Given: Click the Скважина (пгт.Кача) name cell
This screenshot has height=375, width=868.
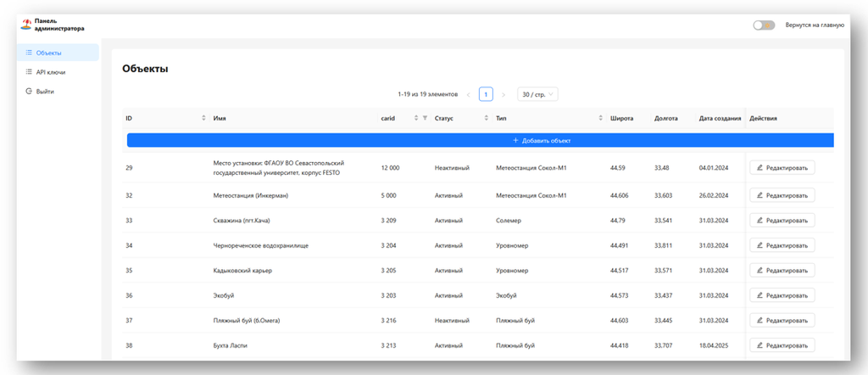Looking at the screenshot, I should pos(242,221).
